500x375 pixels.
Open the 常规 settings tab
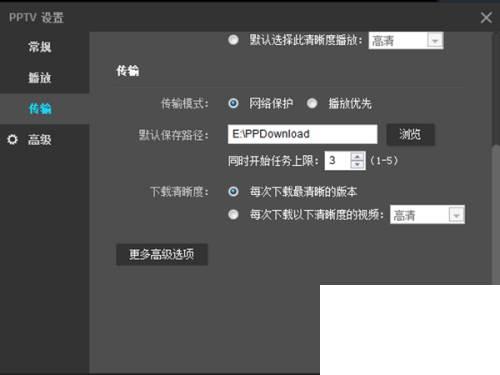(40, 47)
